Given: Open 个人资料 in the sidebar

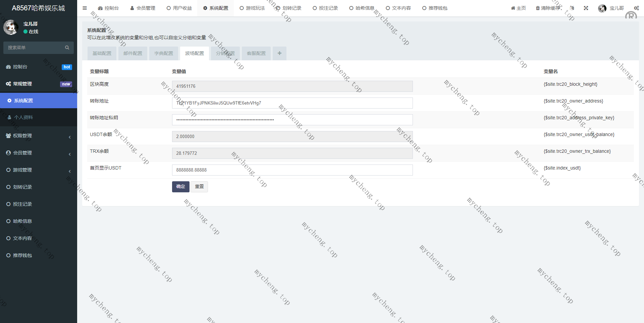Looking at the screenshot, I should 23,117.
